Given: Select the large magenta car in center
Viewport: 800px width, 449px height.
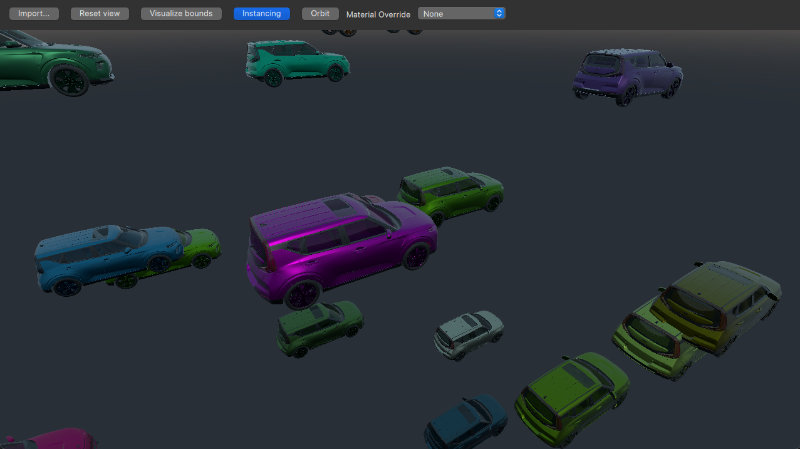Looking at the screenshot, I should (x=340, y=245).
